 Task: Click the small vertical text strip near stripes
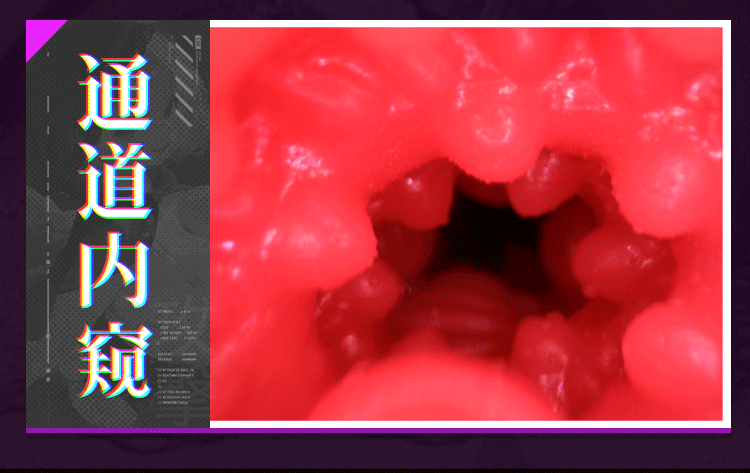[199, 60]
